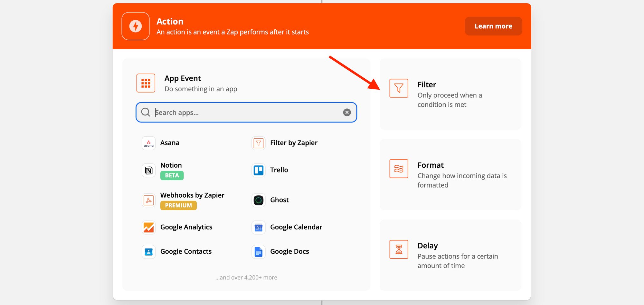Image resolution: width=644 pixels, height=305 pixels.
Task: Click the search magnifier icon
Action: pyautogui.click(x=146, y=112)
